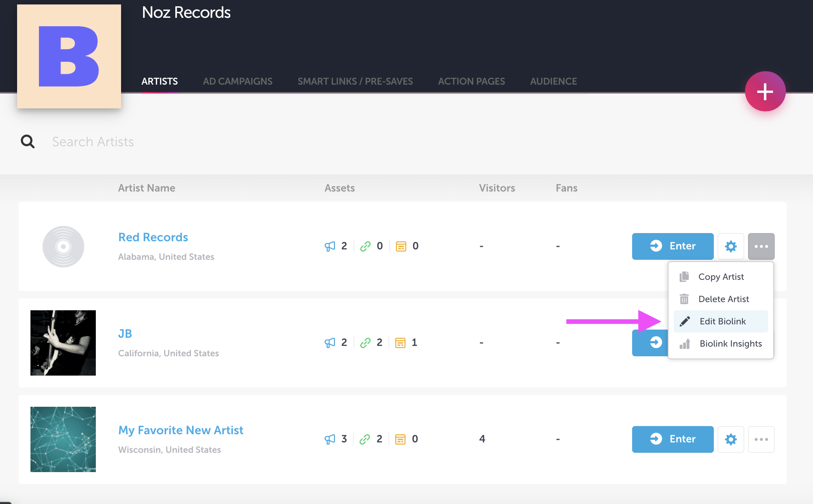Click the copy document icon next to Copy Artist
813x504 pixels.
pos(685,276)
